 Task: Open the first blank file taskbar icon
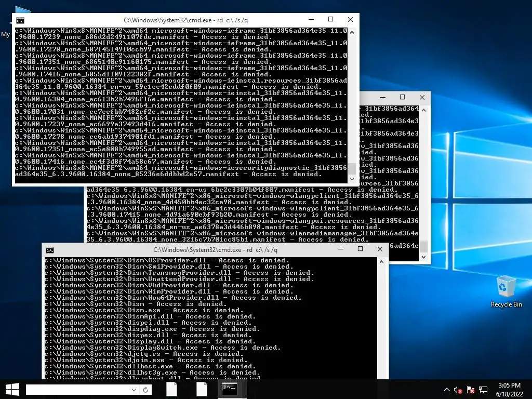pyautogui.click(x=171, y=389)
